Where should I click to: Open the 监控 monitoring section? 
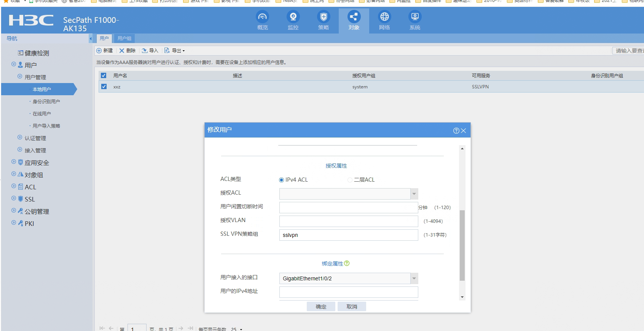(293, 21)
